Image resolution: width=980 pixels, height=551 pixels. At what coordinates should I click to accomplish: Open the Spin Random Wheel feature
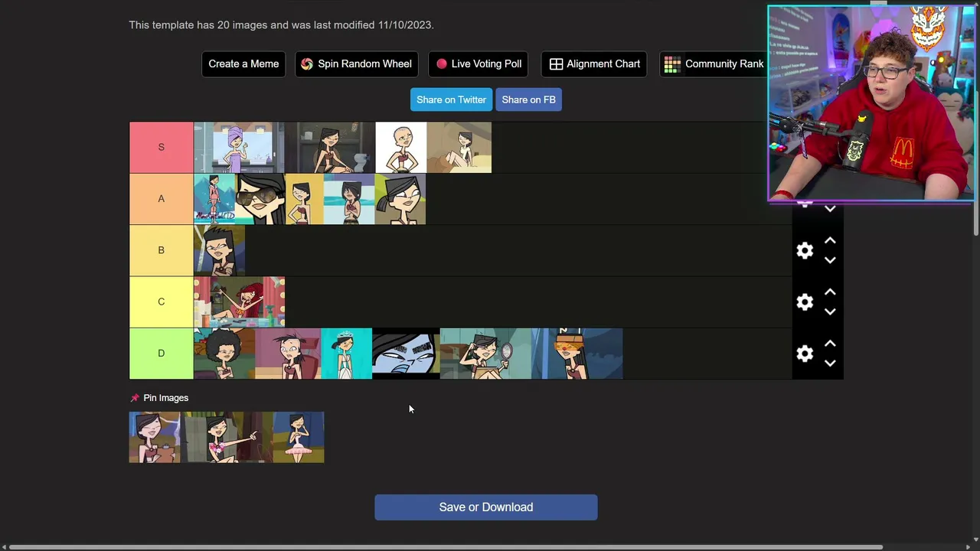pyautogui.click(x=356, y=64)
